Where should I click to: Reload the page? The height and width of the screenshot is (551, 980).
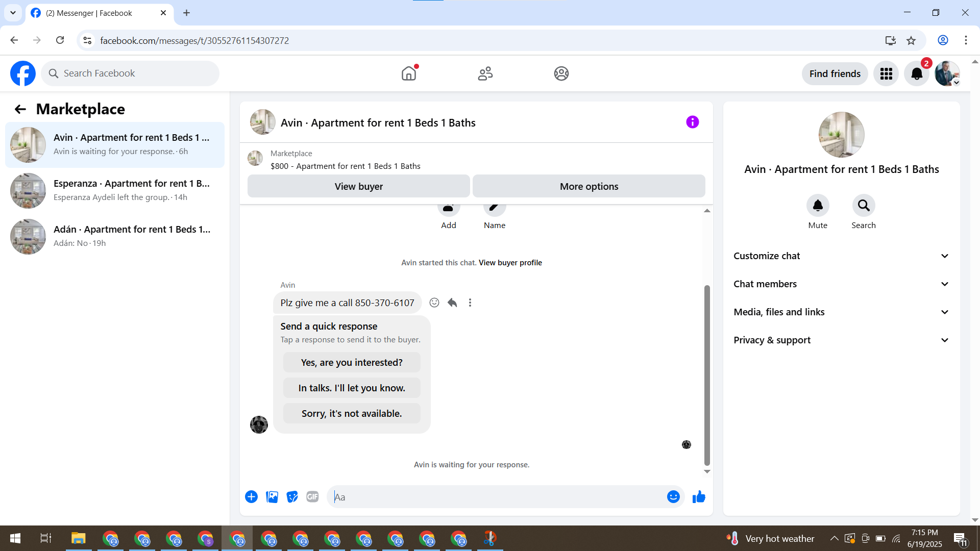click(60, 40)
